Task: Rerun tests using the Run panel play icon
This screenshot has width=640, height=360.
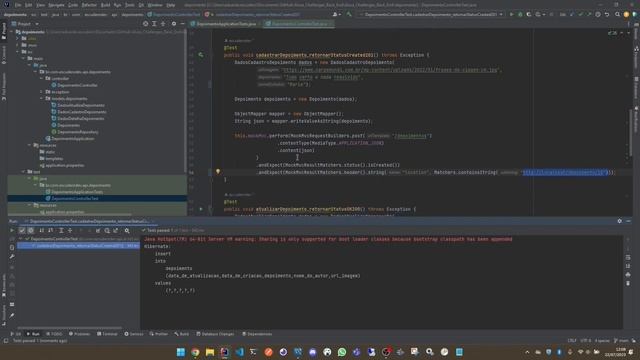Action: (12, 231)
